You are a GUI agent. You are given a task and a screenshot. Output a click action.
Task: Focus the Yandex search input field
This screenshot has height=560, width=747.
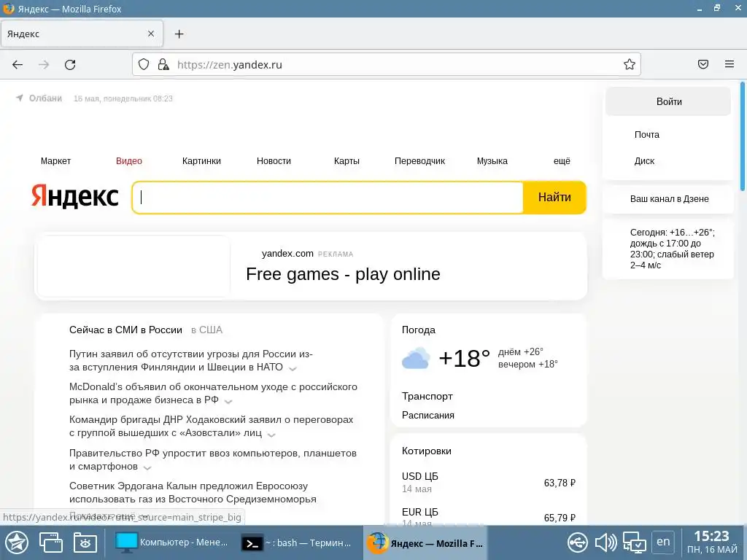pyautogui.click(x=328, y=197)
